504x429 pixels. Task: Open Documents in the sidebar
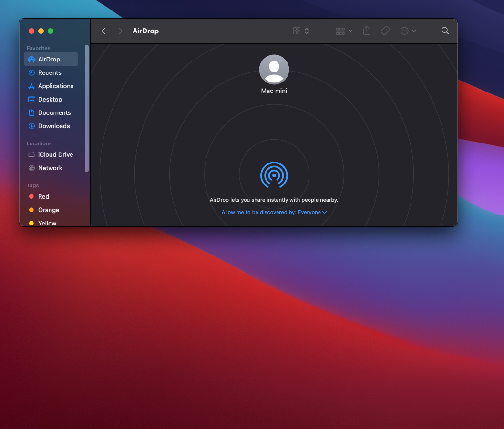51,113
